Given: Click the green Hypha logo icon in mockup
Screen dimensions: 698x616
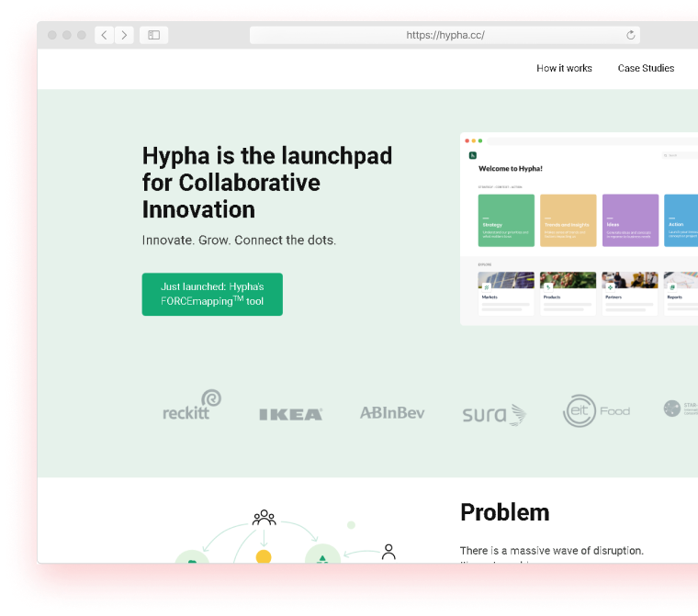Looking at the screenshot, I should point(473,155).
